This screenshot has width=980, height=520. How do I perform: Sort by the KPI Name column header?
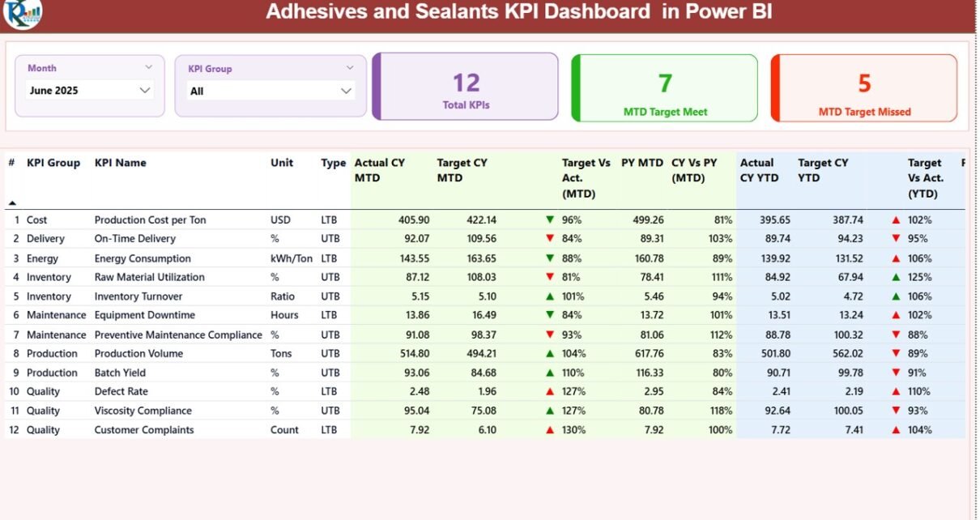click(x=120, y=163)
